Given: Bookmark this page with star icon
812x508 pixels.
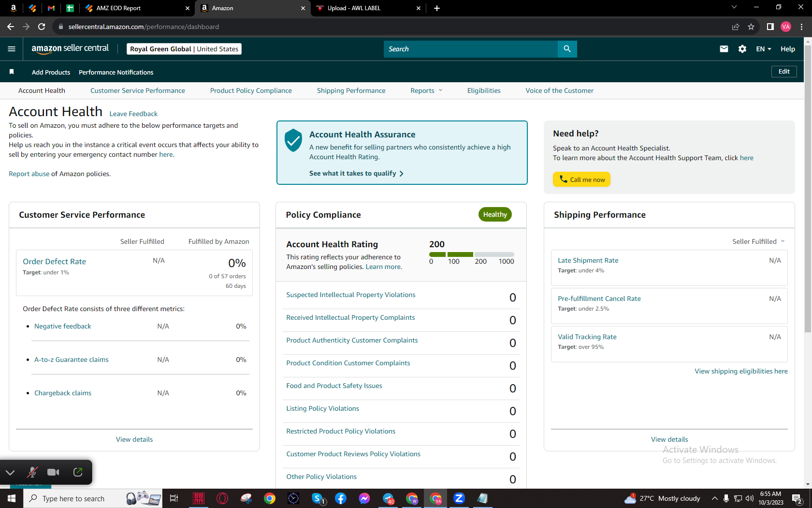Looking at the screenshot, I should click(x=751, y=27).
